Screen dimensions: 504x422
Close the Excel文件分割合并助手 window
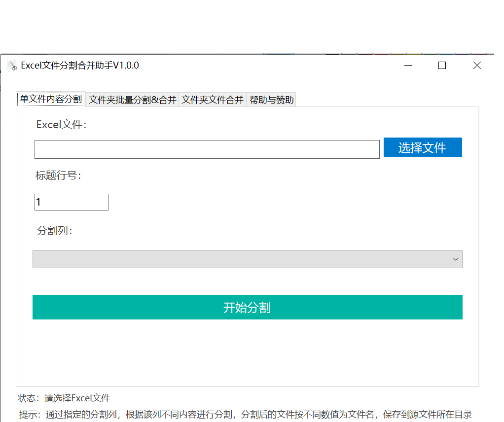pos(476,65)
